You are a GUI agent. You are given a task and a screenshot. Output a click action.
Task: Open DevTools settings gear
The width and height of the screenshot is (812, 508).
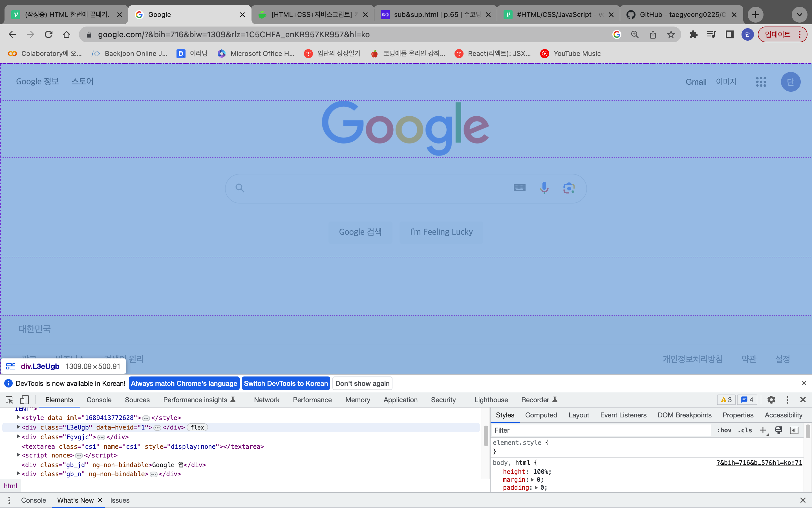(771, 400)
